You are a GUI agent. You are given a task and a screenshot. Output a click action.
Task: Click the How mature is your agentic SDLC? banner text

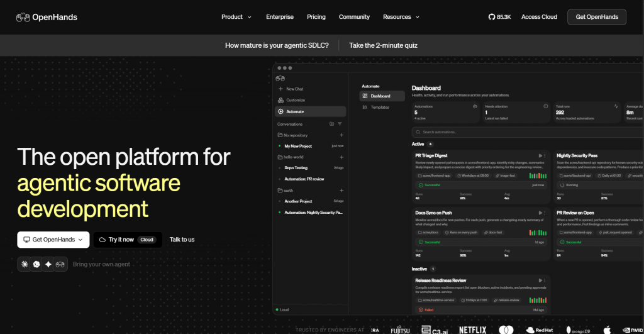click(x=277, y=45)
